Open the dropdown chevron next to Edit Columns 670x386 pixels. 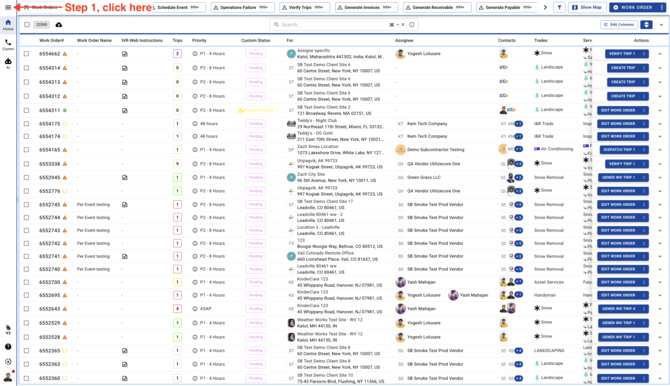pyautogui.click(x=661, y=25)
